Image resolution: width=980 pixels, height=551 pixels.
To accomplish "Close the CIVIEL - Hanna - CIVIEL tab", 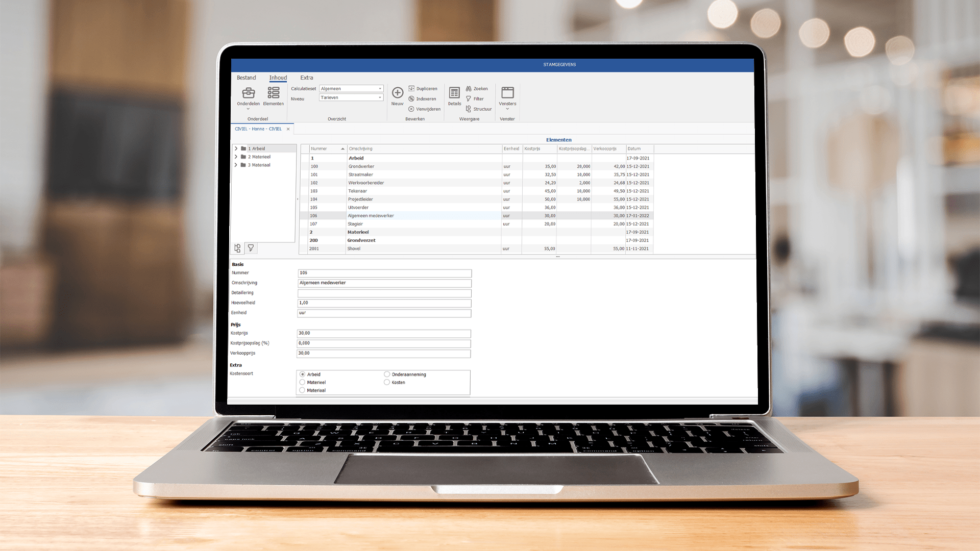I will click(x=288, y=129).
